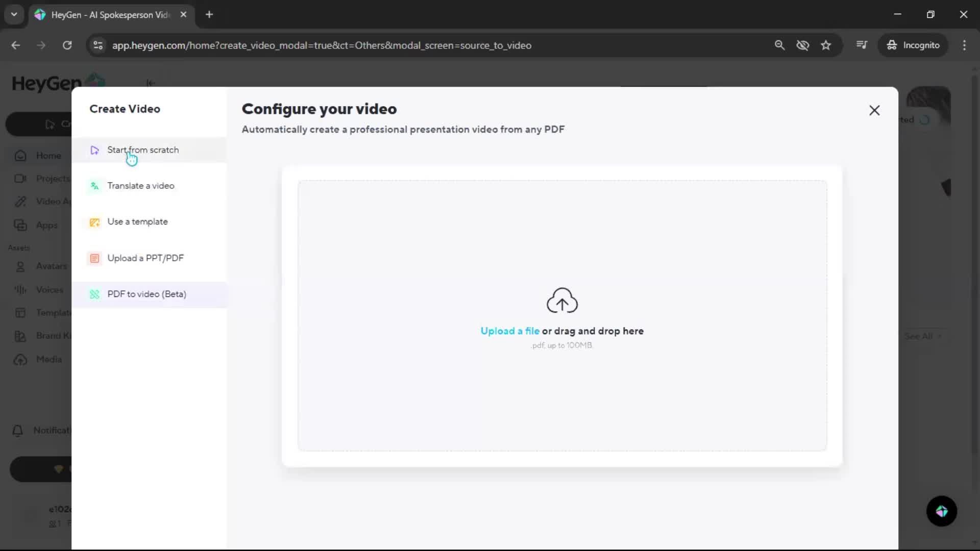Open browser zoom magnifier icon

coord(779,45)
